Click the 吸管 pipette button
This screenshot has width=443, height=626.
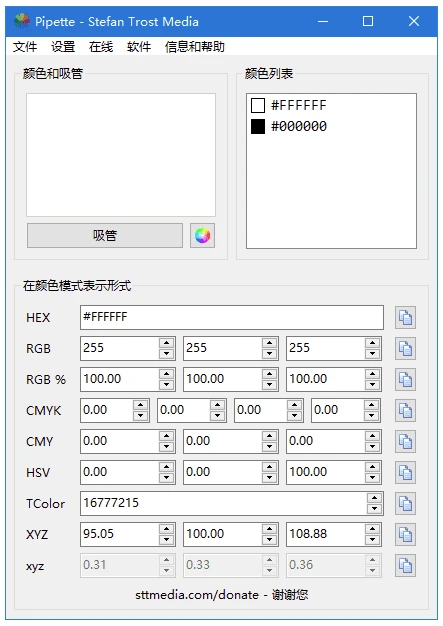point(105,236)
